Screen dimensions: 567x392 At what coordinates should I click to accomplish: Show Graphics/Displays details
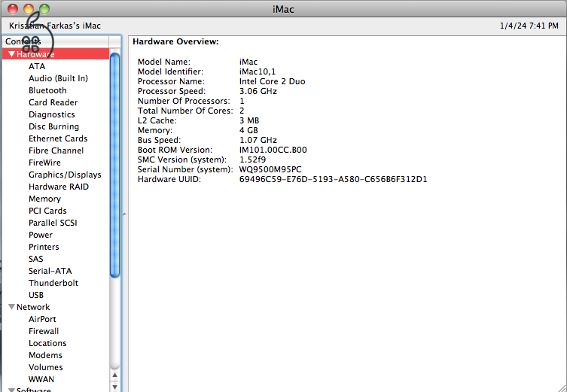[65, 175]
